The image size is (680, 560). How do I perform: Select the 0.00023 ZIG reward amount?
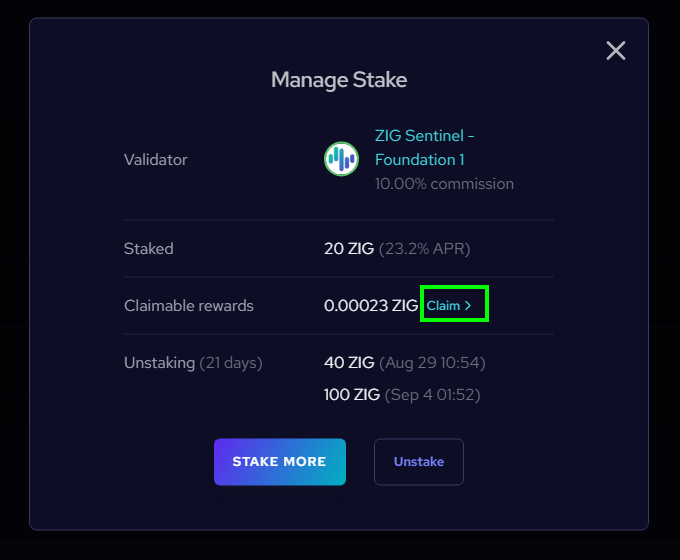tap(370, 305)
